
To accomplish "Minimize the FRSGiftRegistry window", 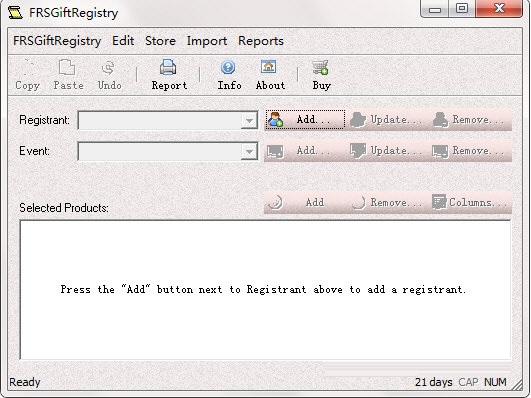I will (x=435, y=9).
